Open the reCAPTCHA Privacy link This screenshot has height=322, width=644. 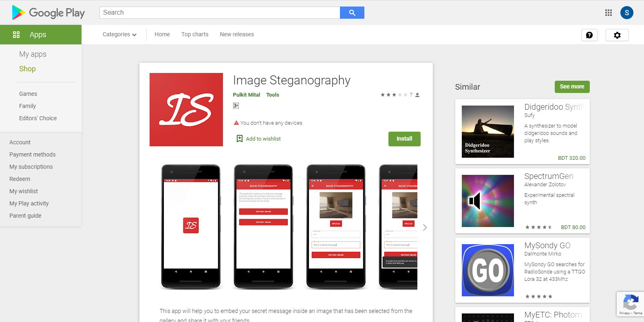click(x=624, y=313)
